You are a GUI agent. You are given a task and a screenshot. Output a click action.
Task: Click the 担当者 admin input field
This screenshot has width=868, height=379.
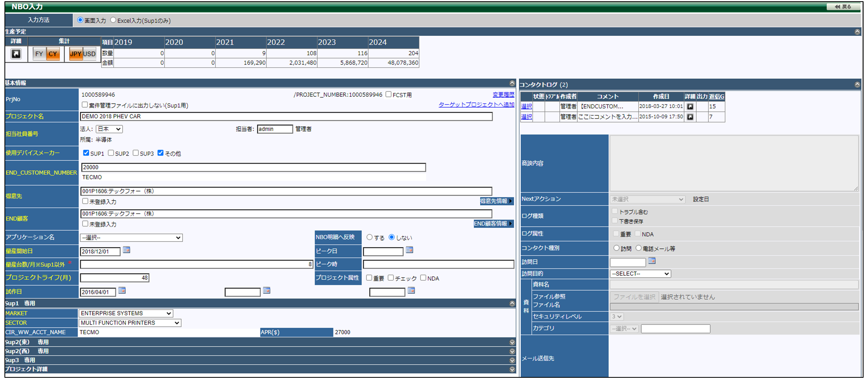(x=275, y=129)
